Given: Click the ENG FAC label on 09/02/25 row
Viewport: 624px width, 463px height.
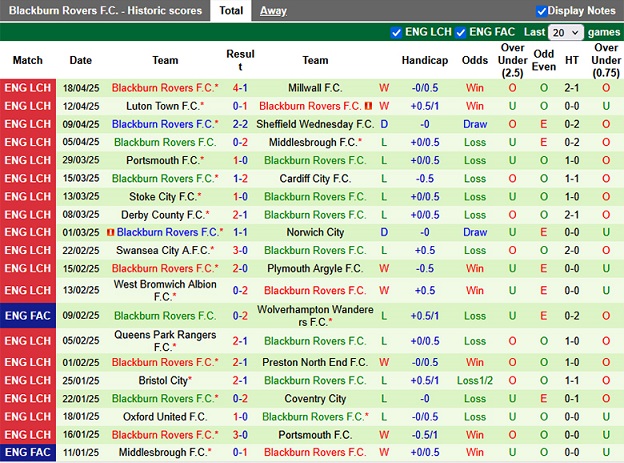Looking at the screenshot, I should [x=28, y=316].
